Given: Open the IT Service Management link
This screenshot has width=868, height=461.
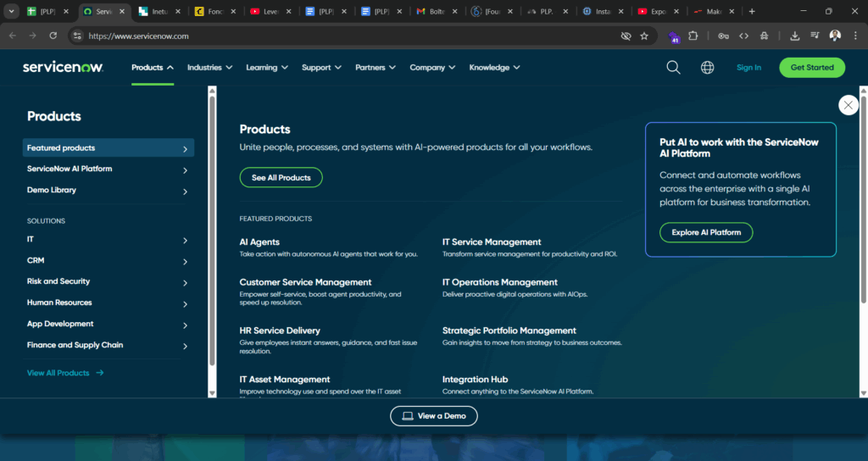Looking at the screenshot, I should tap(492, 242).
